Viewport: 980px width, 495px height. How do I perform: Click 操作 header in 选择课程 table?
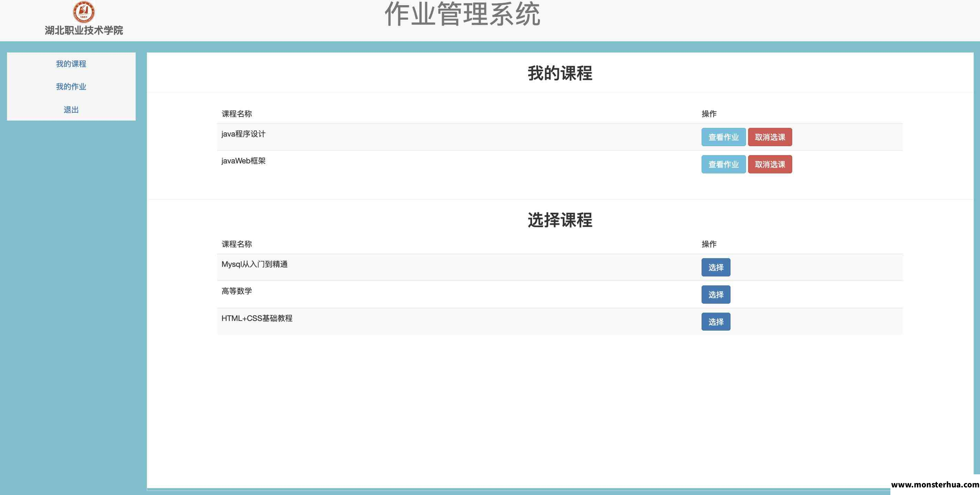tap(709, 244)
